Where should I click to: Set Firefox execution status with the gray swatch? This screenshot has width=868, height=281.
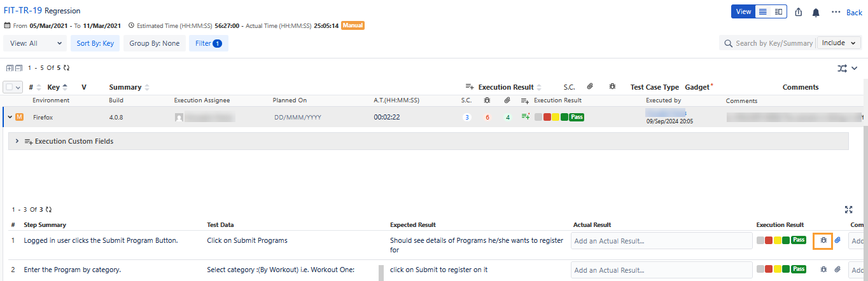coord(538,117)
